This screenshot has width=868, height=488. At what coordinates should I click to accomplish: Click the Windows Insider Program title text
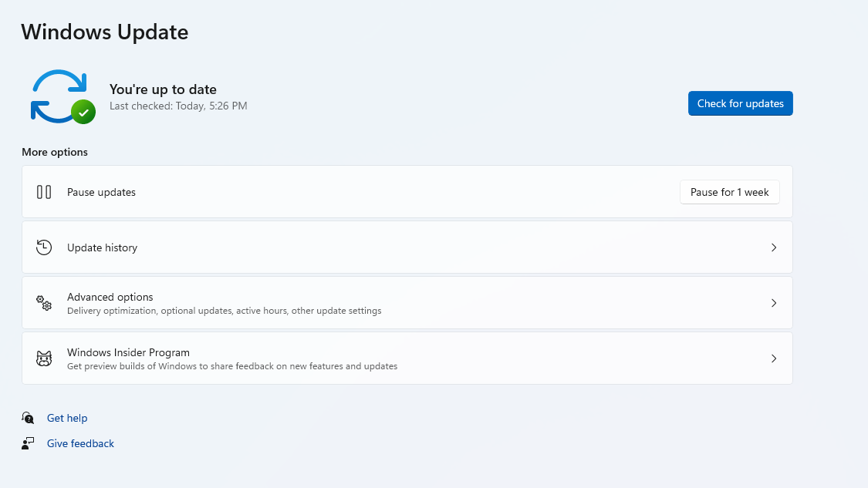[x=128, y=352]
